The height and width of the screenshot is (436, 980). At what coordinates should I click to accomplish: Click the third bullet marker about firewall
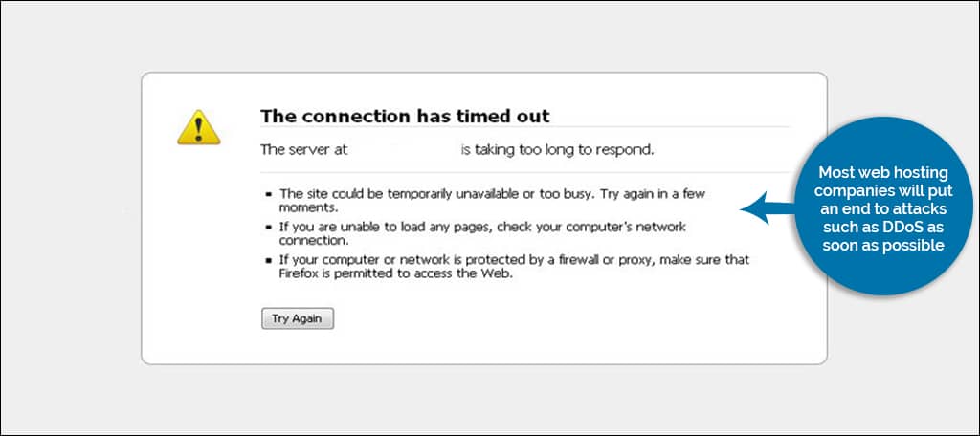click(268, 260)
